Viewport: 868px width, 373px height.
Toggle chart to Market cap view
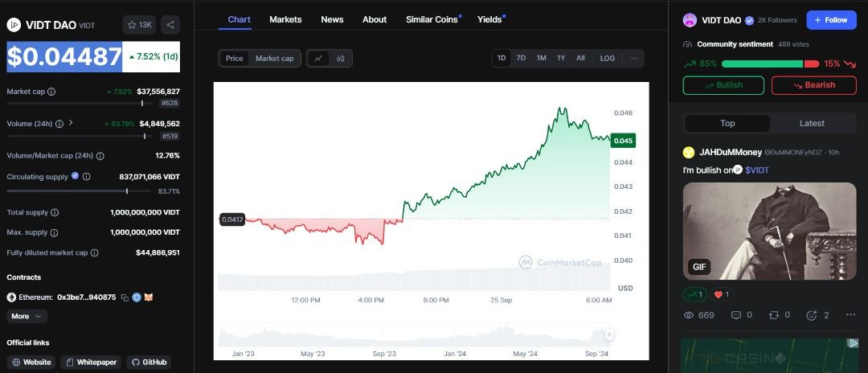tap(274, 58)
